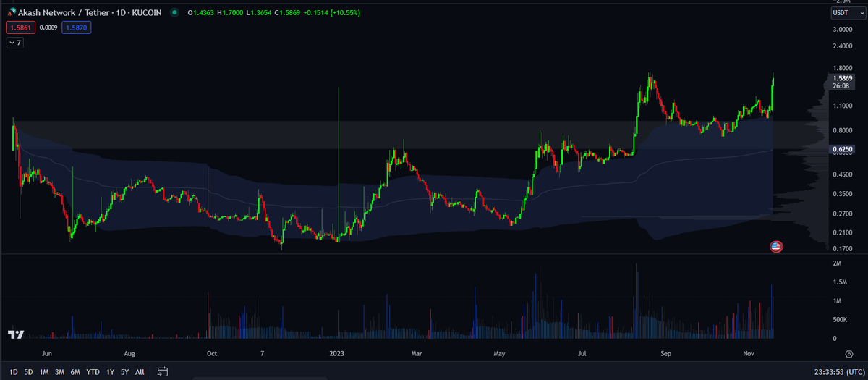Select the 1D time range
The image size is (868, 380).
click(13, 371)
